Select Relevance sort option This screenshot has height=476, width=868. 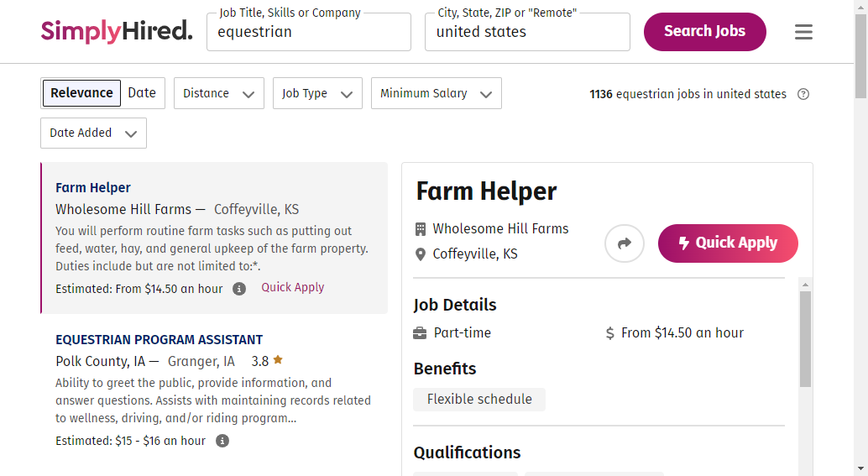[81, 93]
